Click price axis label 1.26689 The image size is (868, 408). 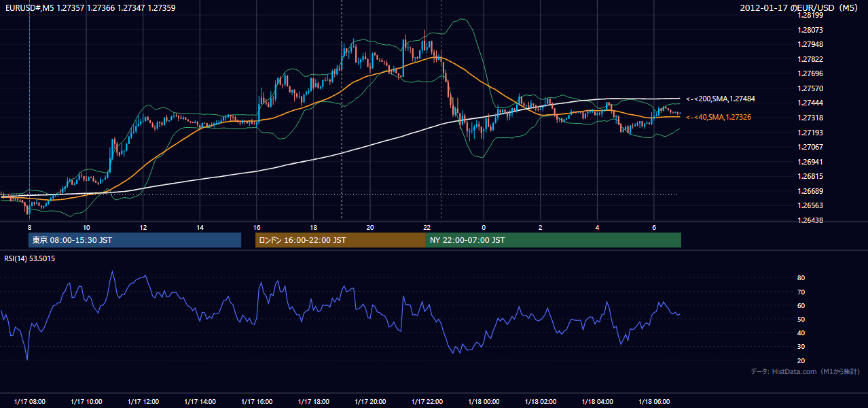pyautogui.click(x=811, y=191)
